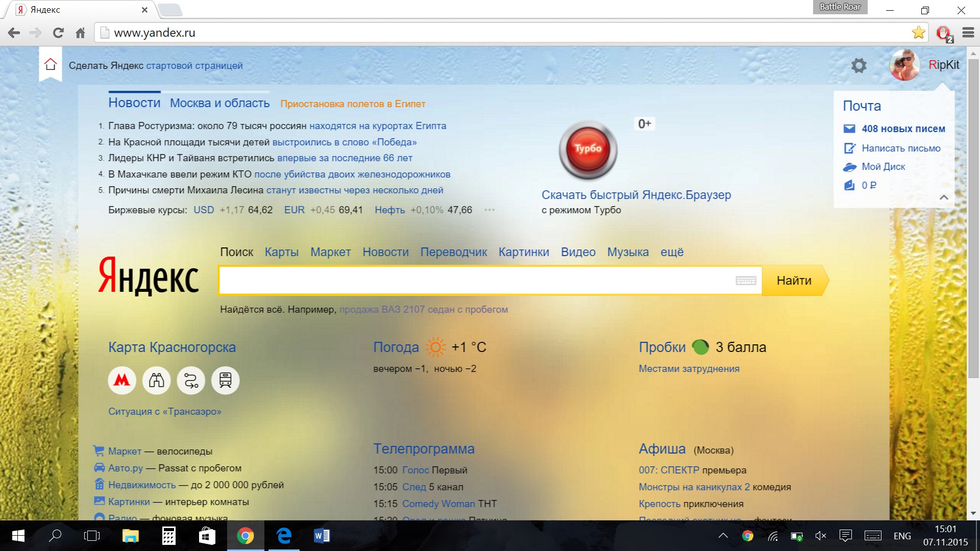This screenshot has width=980, height=551.
Task: Toggle the Сделать Яндекс стартовой страницей banner
Action: (156, 65)
